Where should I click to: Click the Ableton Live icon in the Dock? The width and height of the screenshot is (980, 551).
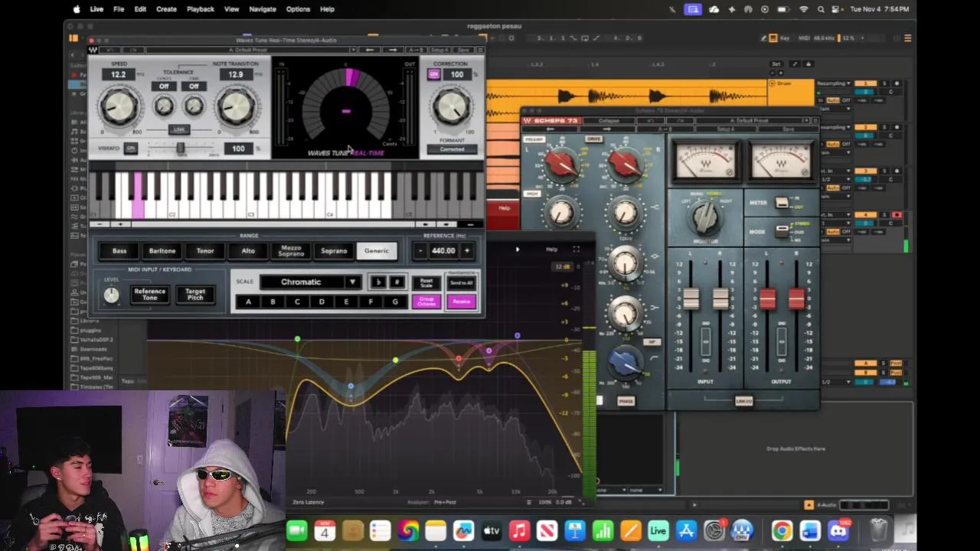658,530
